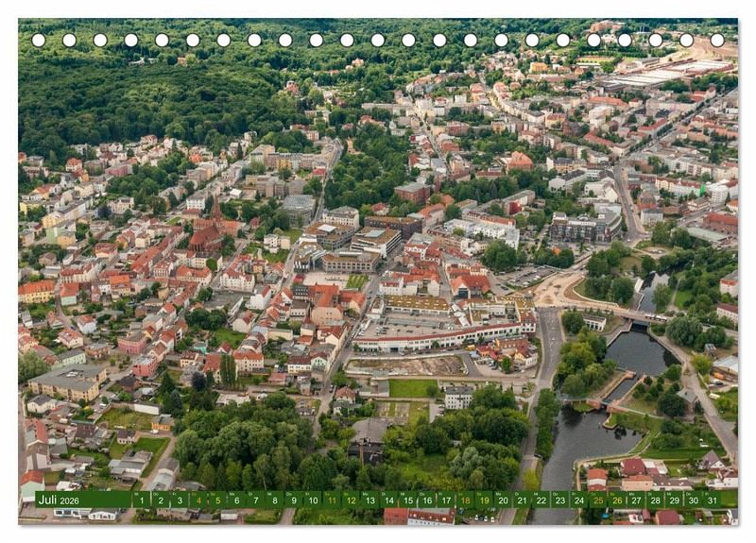
Task: Select day 11 in the calendar strip
Action: point(332,500)
